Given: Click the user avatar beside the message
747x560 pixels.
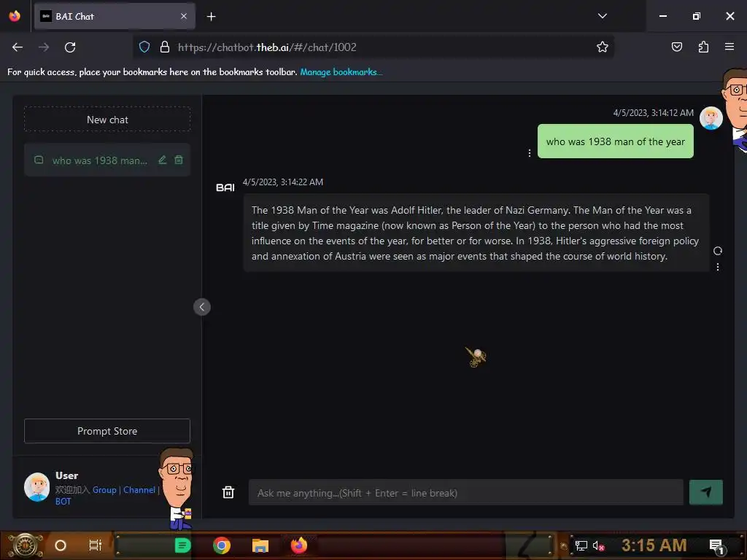Looking at the screenshot, I should point(711,118).
